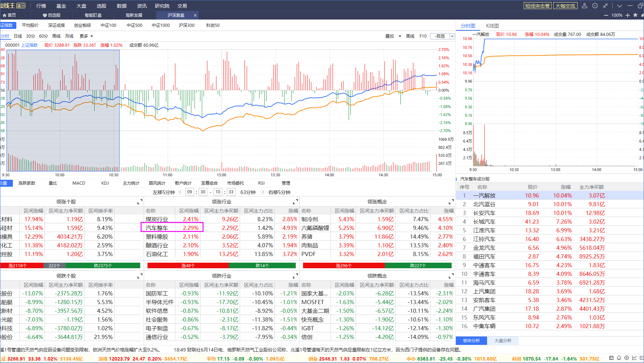Expand the 领涨概念 panel with its maximize icon

(451, 202)
